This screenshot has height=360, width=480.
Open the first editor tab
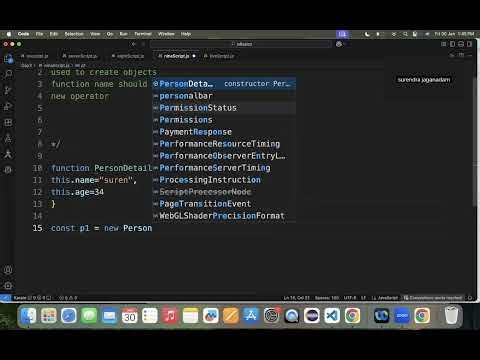pyautogui.click(x=35, y=56)
